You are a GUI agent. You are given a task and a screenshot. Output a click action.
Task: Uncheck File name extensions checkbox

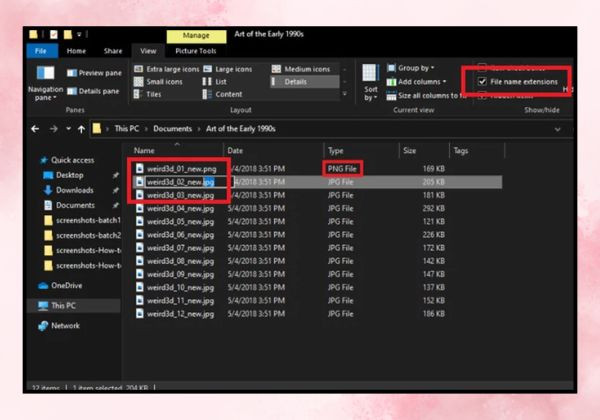(482, 81)
